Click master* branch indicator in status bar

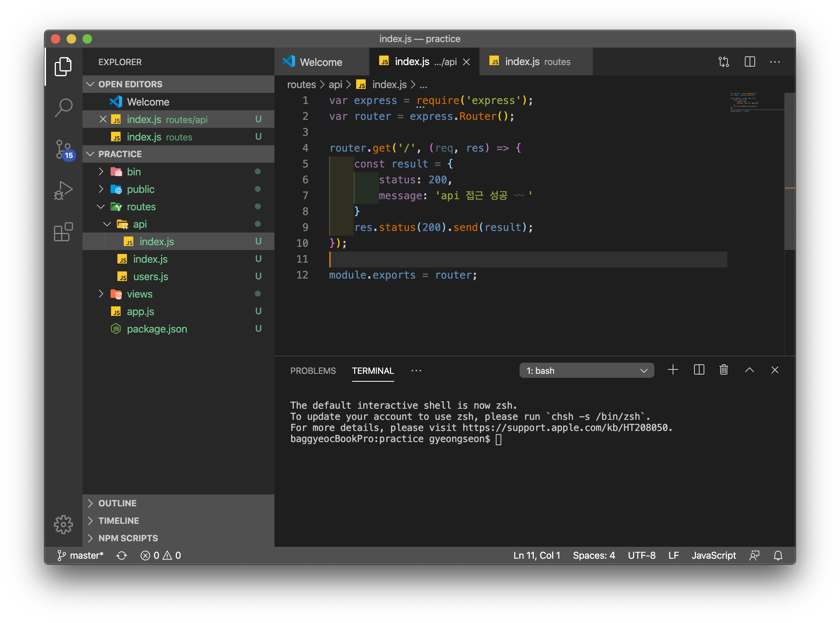point(80,556)
